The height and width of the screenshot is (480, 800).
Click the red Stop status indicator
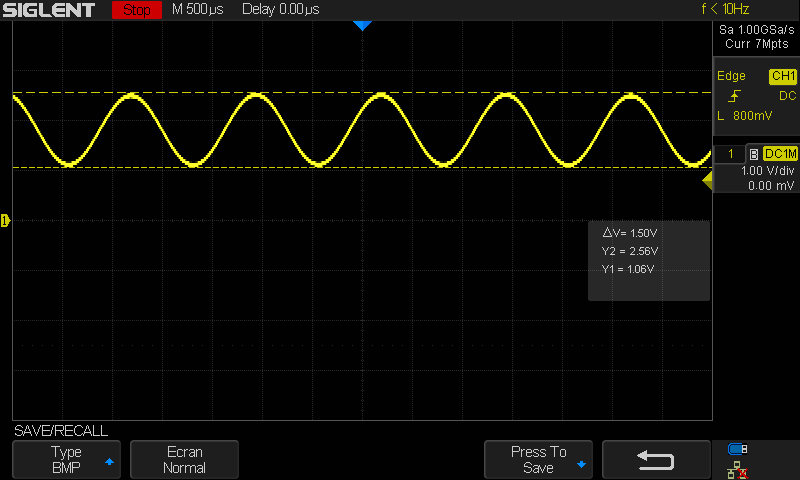tap(137, 10)
